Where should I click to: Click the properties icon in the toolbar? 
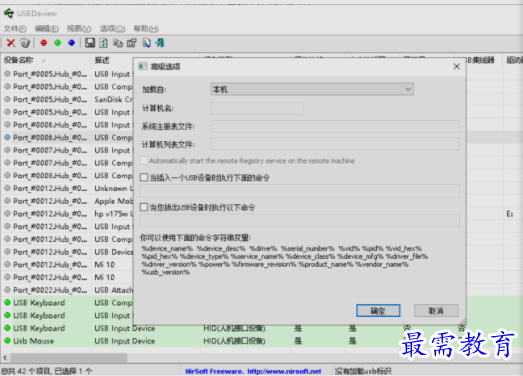tap(132, 43)
